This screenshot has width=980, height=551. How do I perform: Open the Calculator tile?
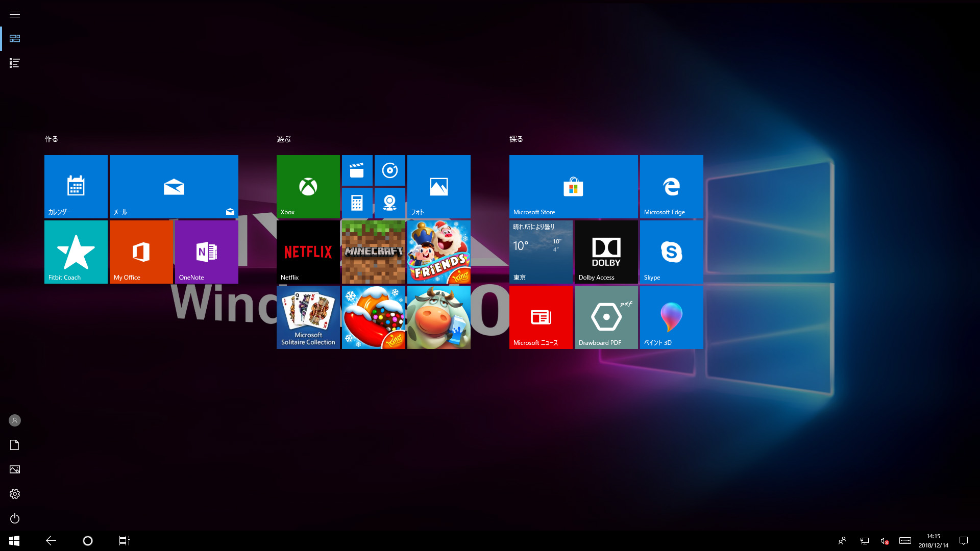click(x=358, y=203)
